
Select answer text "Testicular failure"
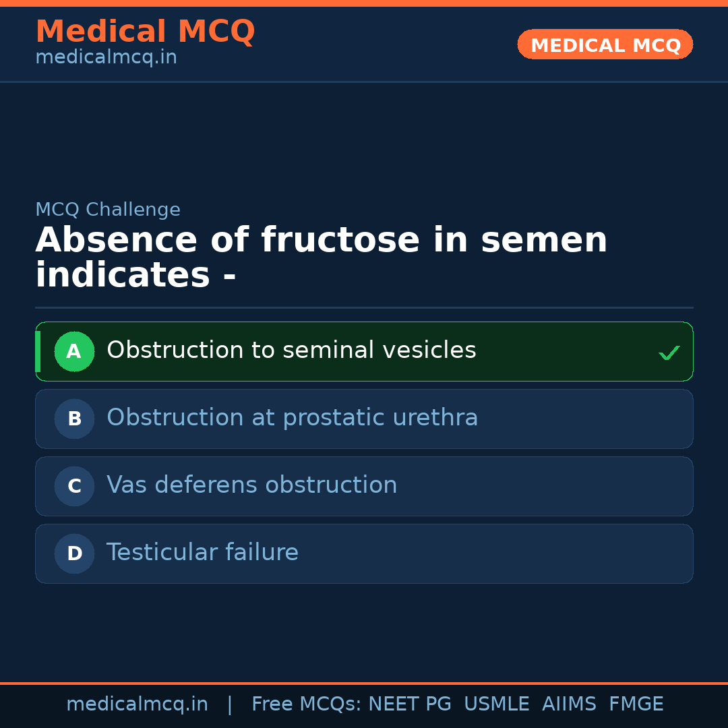pyautogui.click(x=202, y=553)
